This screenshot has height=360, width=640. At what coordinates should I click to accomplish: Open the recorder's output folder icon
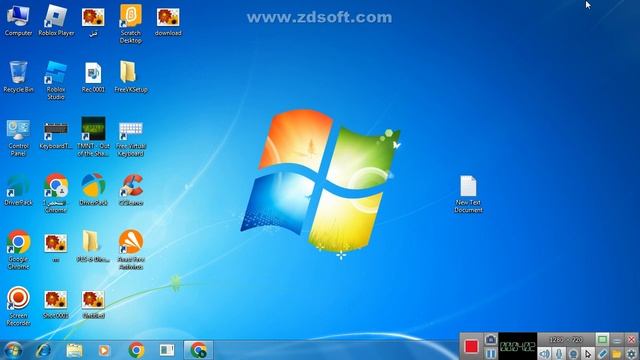(616, 354)
